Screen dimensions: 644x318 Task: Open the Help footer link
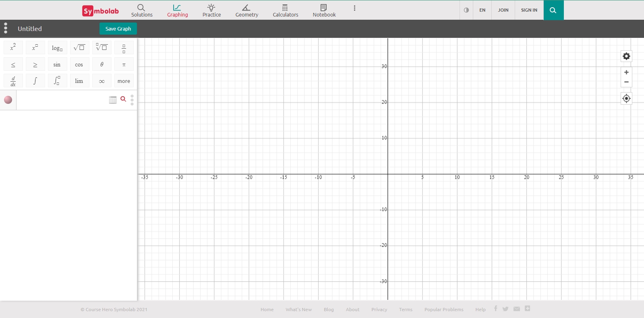coord(480,310)
